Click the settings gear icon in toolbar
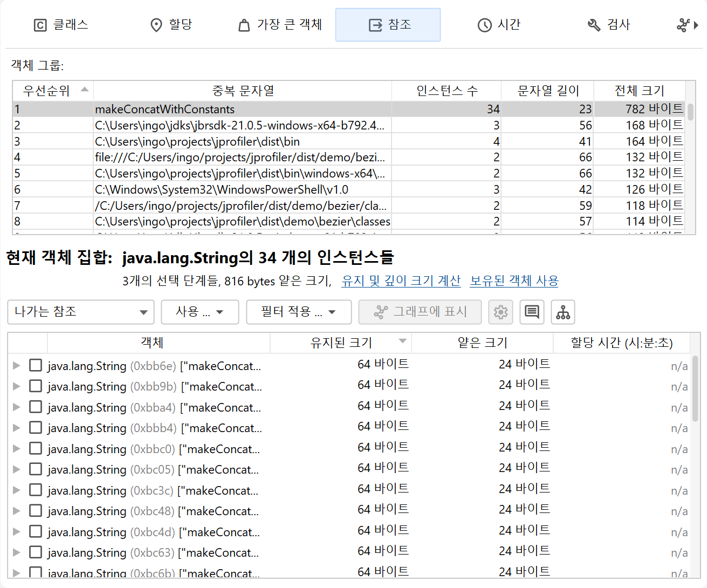The width and height of the screenshot is (707, 588). 500,312
